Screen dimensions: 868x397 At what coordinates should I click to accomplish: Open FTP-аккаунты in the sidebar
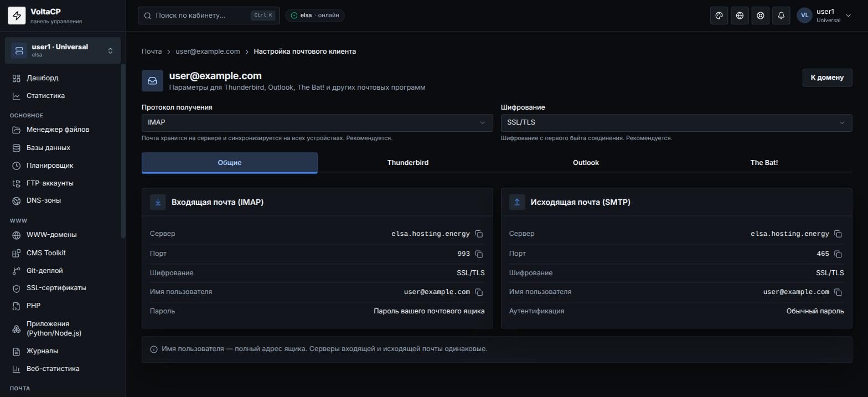[x=63, y=183]
